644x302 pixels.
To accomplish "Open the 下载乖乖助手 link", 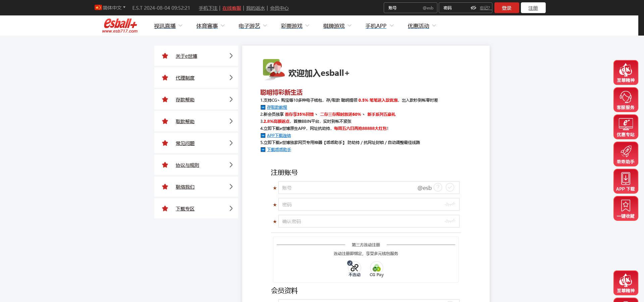I will coord(279,150).
